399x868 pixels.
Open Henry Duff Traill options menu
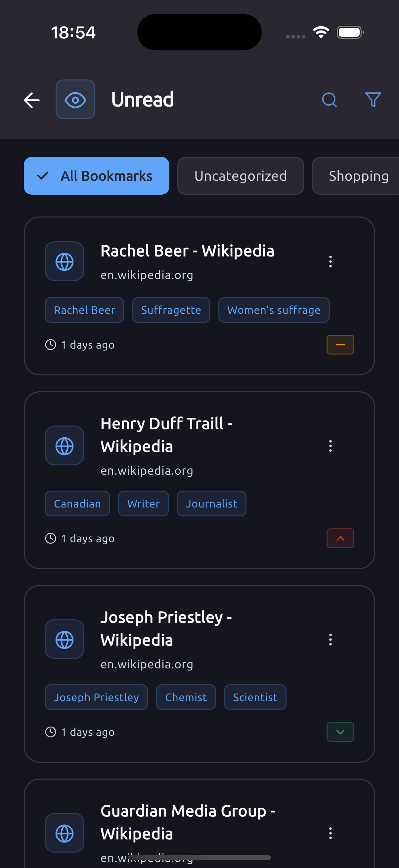coord(330,446)
